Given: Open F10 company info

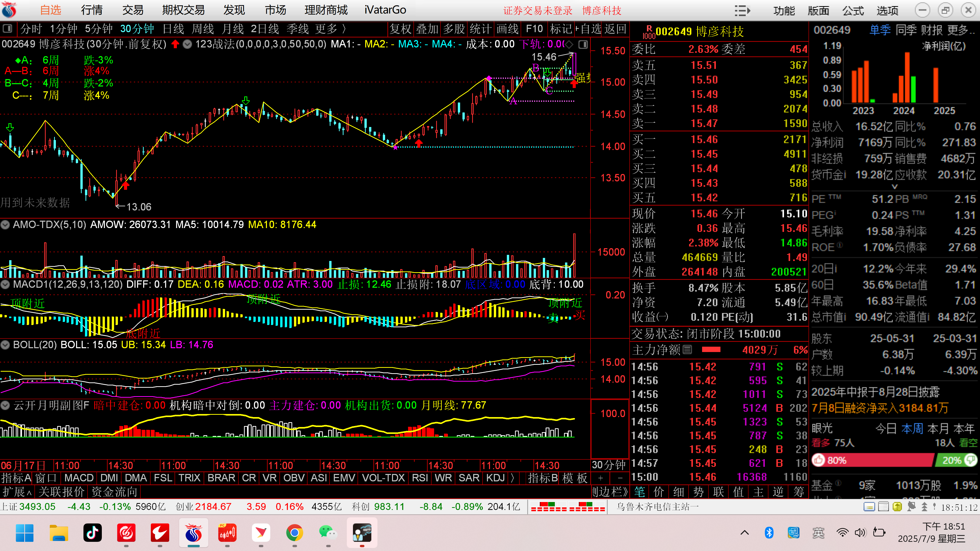Looking at the screenshot, I should [534, 29].
